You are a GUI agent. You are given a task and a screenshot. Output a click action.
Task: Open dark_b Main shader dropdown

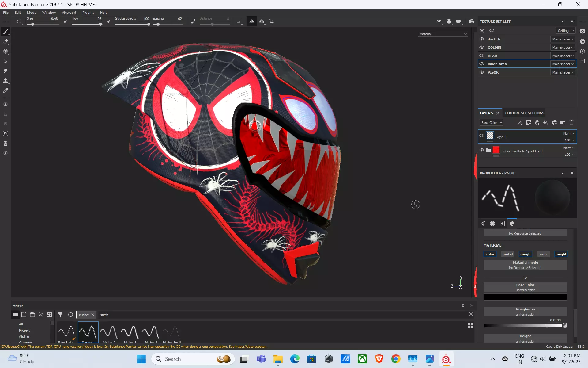(x=563, y=39)
